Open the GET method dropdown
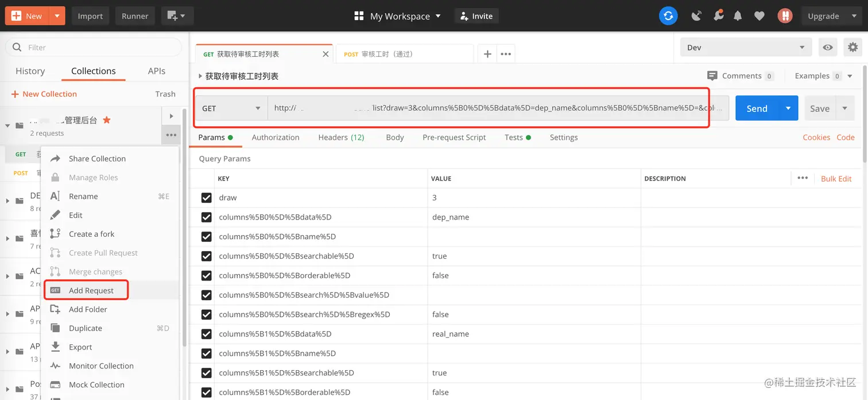The height and width of the screenshot is (400, 868). pos(231,108)
